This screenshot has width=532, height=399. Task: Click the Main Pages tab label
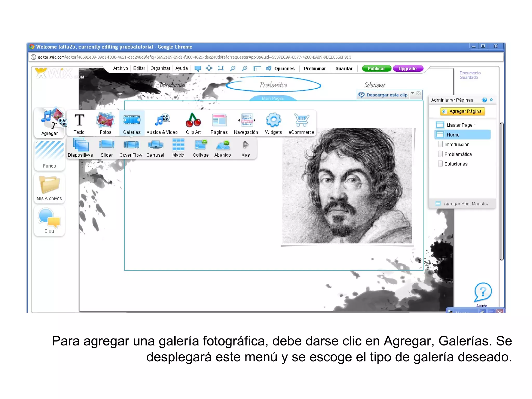273,98
